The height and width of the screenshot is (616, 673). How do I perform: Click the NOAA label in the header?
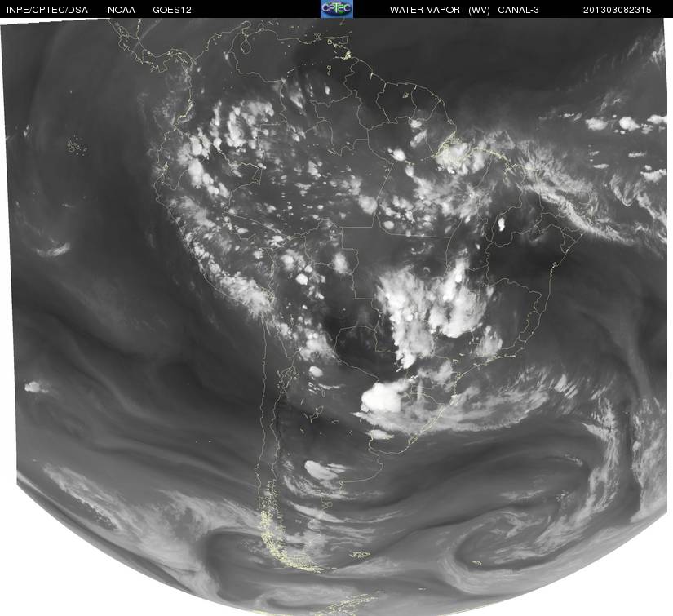(122, 10)
